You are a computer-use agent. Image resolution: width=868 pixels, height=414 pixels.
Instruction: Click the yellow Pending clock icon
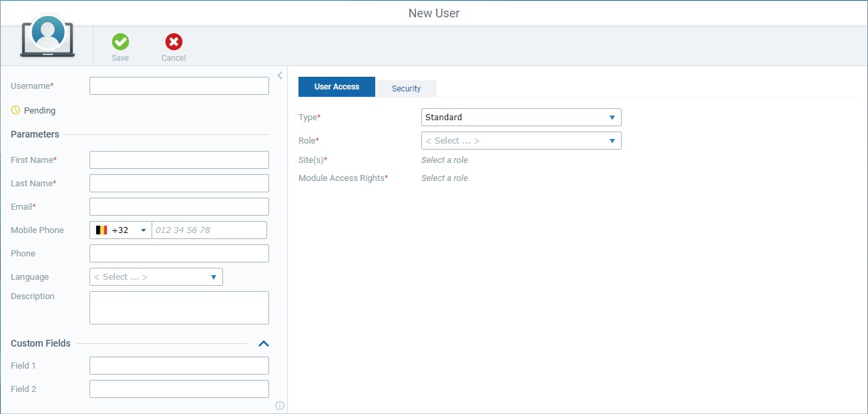coord(16,110)
